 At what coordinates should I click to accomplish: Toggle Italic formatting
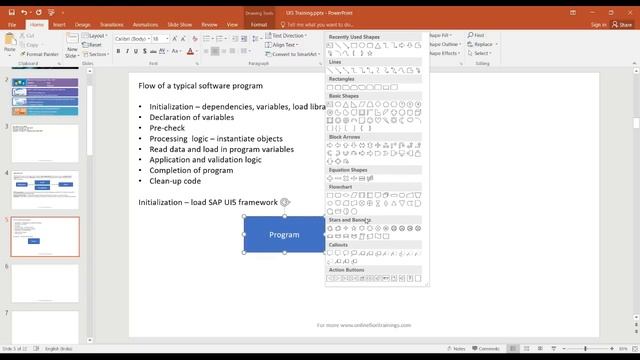[127, 51]
